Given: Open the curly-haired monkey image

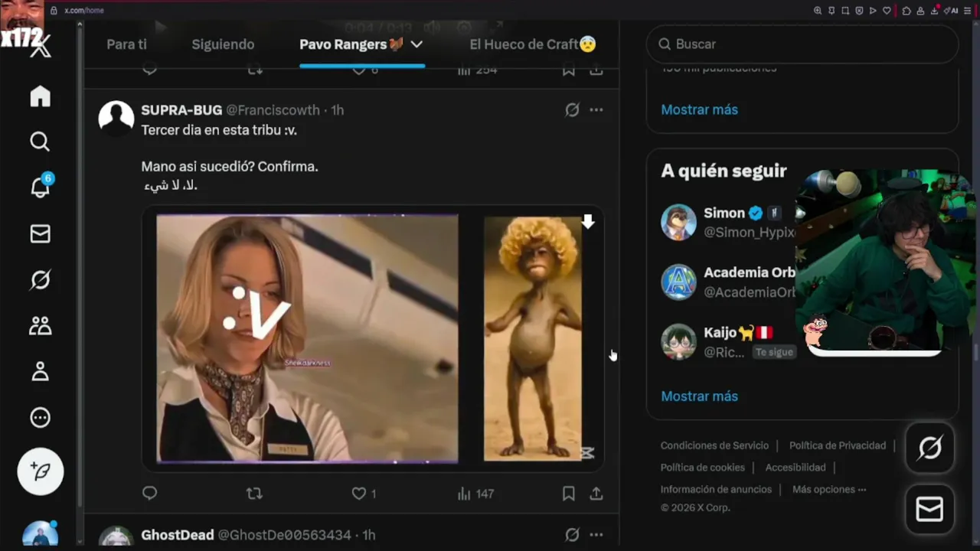Looking at the screenshot, I should click(x=532, y=338).
